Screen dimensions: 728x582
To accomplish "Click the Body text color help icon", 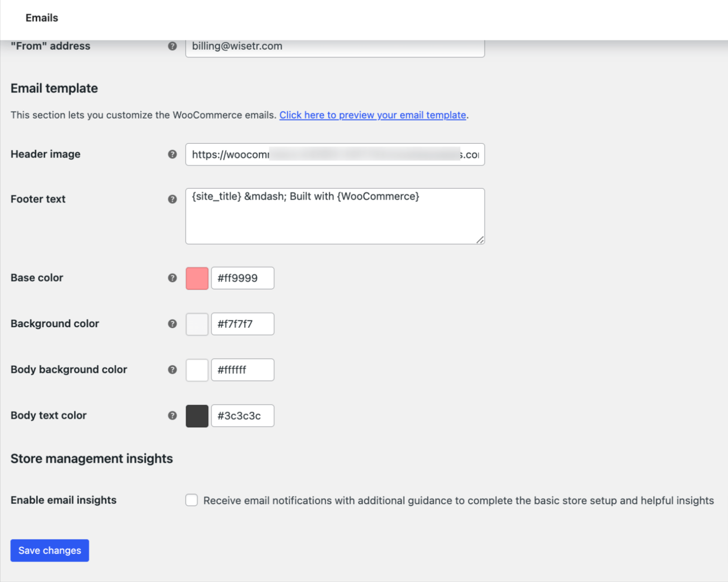I will pos(172,415).
